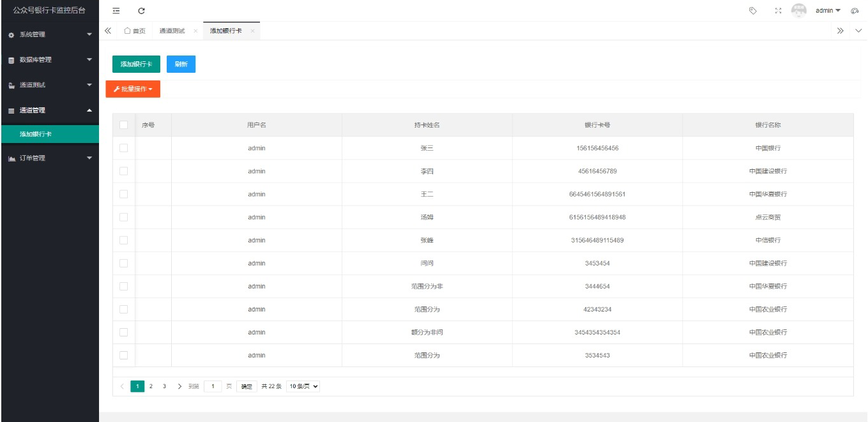Click the tag icon in the header
The image size is (868, 422).
click(x=753, y=11)
